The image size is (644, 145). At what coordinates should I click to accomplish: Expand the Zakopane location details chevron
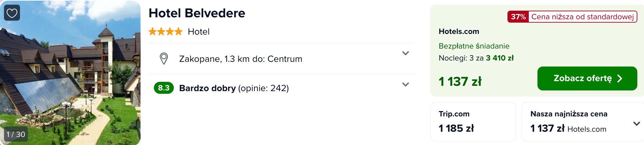(x=405, y=53)
